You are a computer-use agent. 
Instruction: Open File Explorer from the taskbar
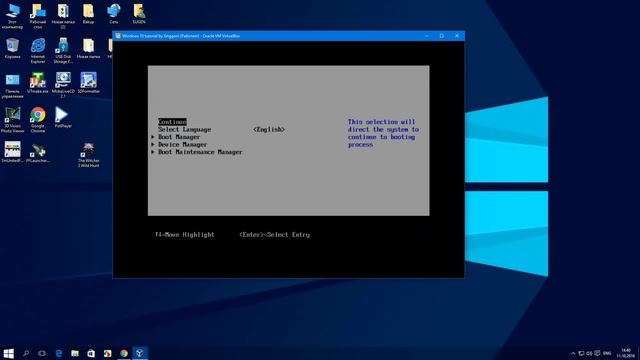coord(75,353)
